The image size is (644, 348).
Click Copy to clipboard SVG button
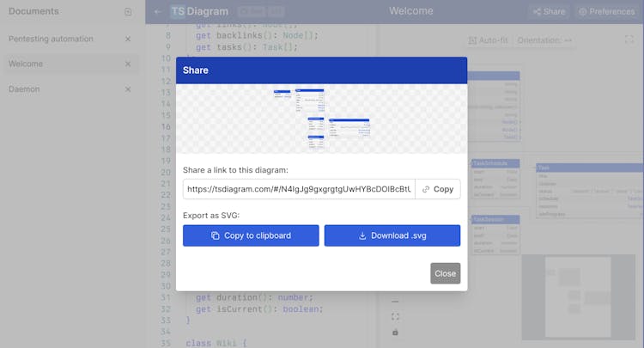(251, 235)
